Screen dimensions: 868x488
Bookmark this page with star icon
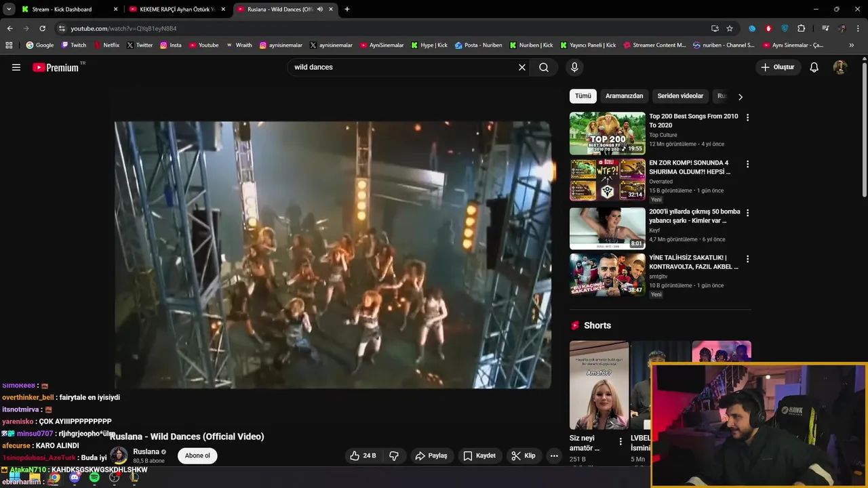[x=730, y=28]
